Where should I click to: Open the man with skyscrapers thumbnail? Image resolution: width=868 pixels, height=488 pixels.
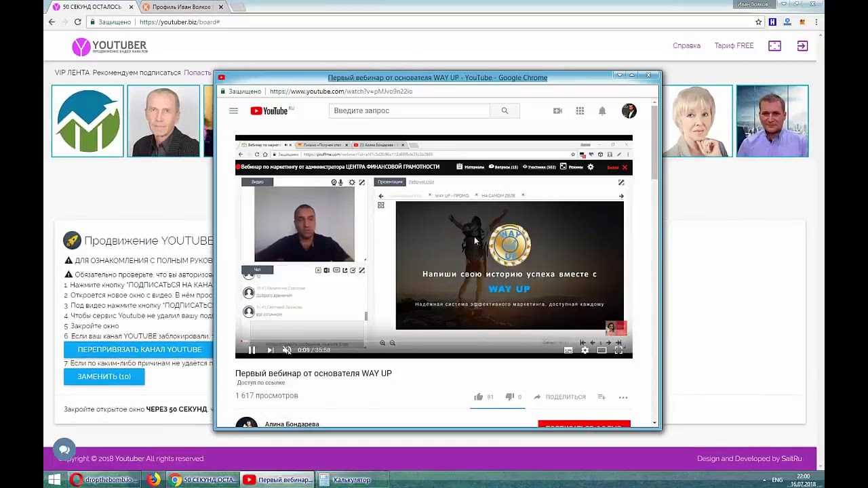772,121
